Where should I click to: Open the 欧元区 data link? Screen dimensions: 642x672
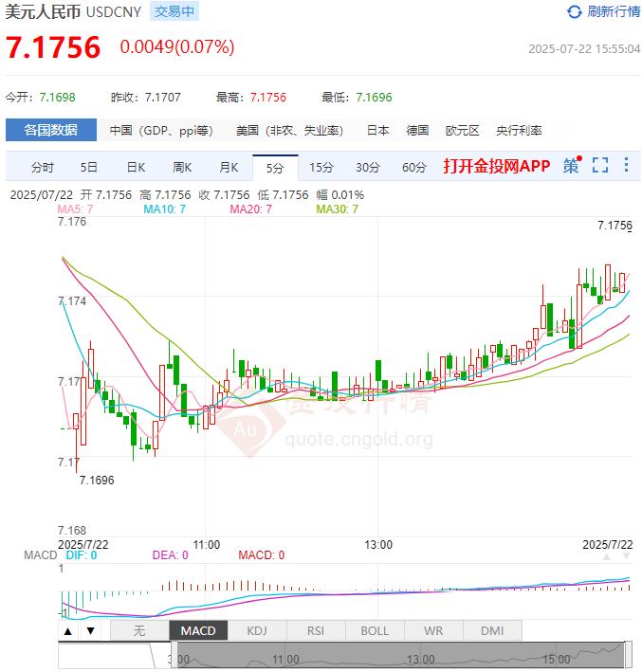click(462, 130)
